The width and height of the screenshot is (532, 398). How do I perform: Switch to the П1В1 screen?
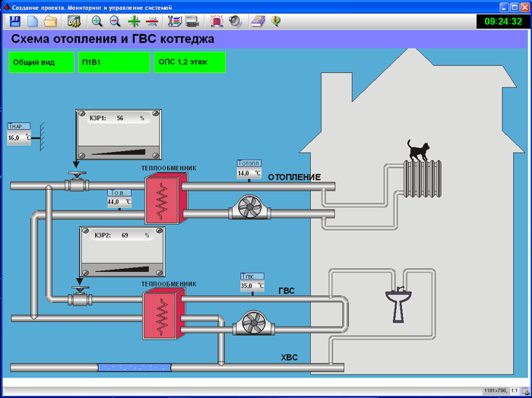(x=113, y=62)
